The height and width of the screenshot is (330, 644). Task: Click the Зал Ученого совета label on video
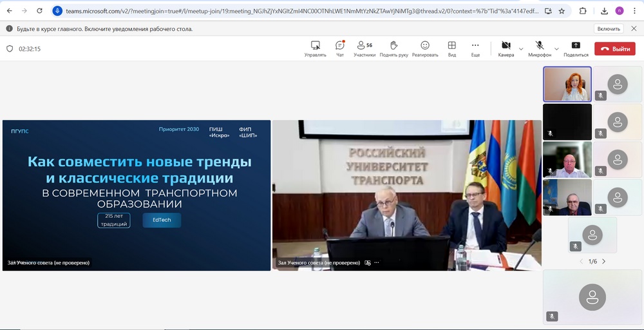319,262
